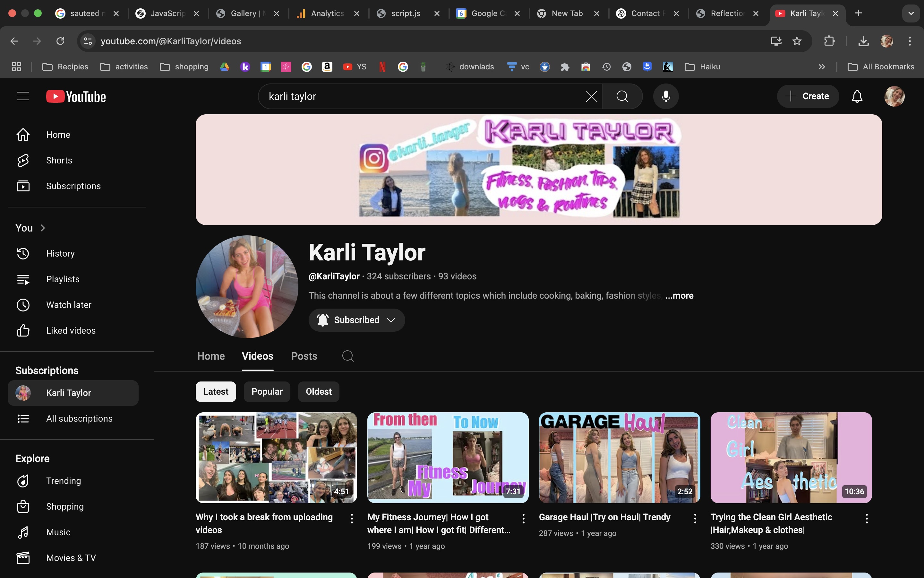The width and height of the screenshot is (924, 578).
Task: Click the YouTube logo
Action: 76,96
